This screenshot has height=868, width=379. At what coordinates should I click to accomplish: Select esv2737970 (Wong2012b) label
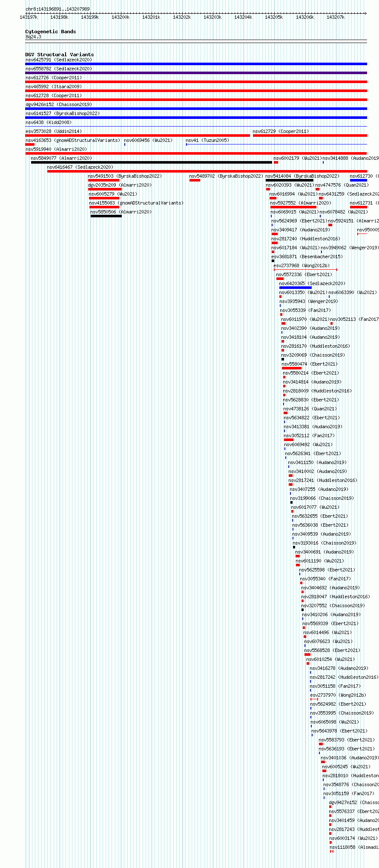coord(338,695)
